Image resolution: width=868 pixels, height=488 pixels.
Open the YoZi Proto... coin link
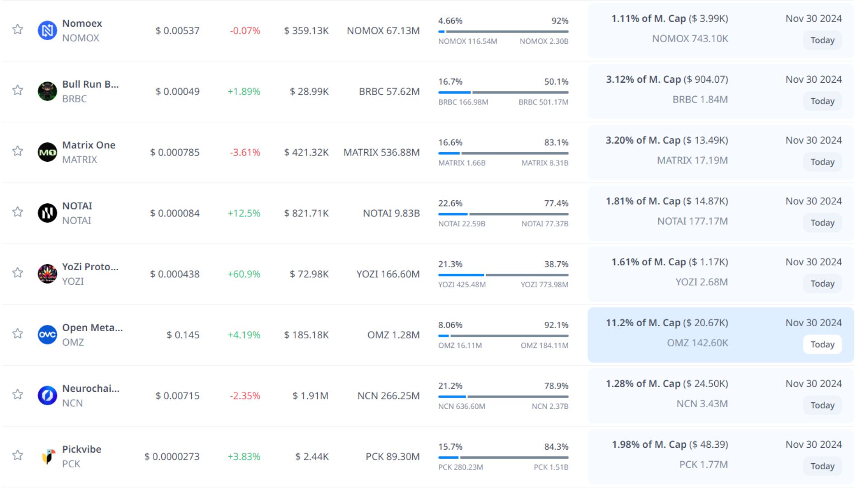(x=90, y=267)
